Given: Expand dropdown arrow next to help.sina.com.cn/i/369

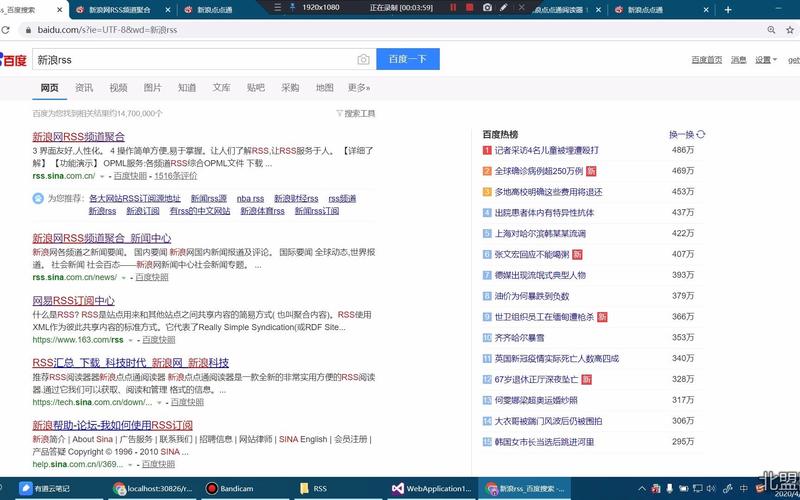Looking at the screenshot, I should click(131, 465).
